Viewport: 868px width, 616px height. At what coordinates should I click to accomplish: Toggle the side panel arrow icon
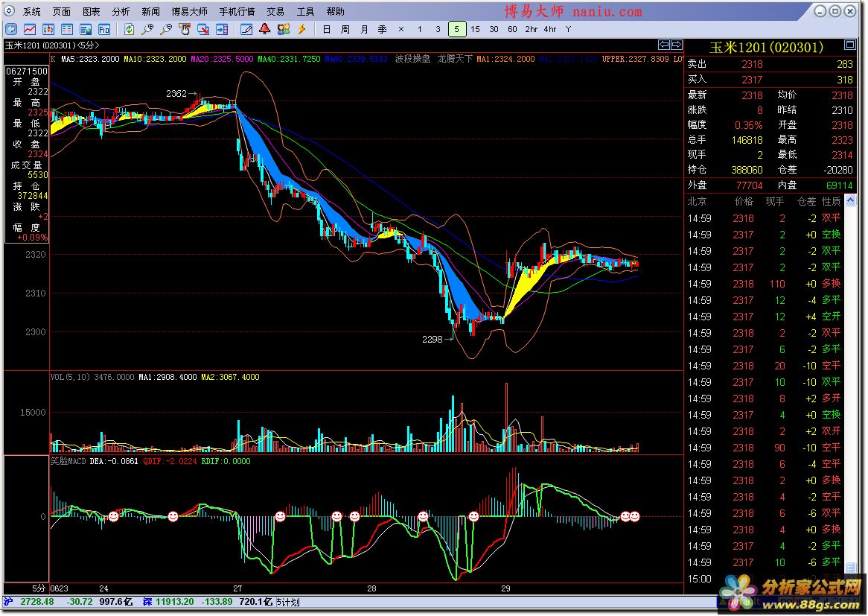(222, 29)
